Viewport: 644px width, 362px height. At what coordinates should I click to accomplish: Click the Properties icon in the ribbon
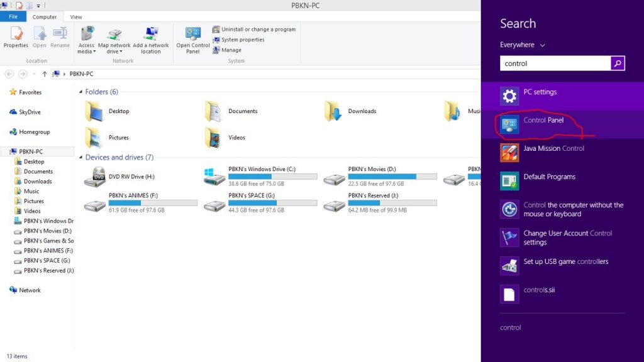pyautogui.click(x=16, y=36)
